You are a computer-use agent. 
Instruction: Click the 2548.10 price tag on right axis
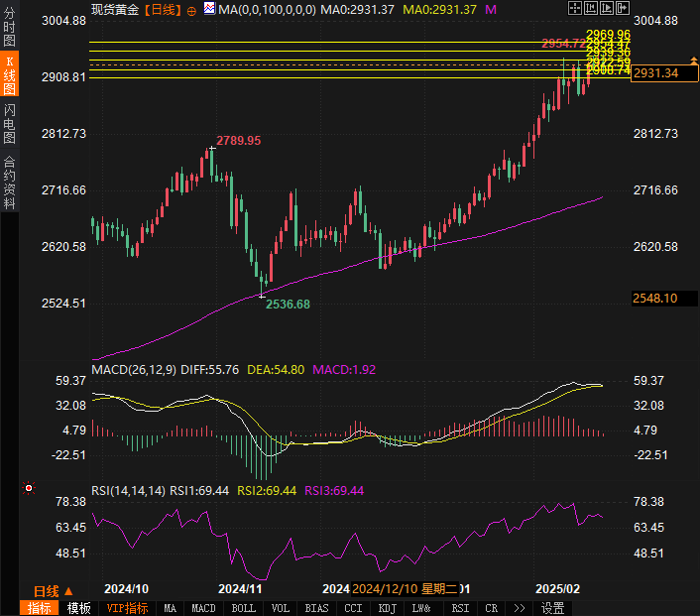(655, 298)
